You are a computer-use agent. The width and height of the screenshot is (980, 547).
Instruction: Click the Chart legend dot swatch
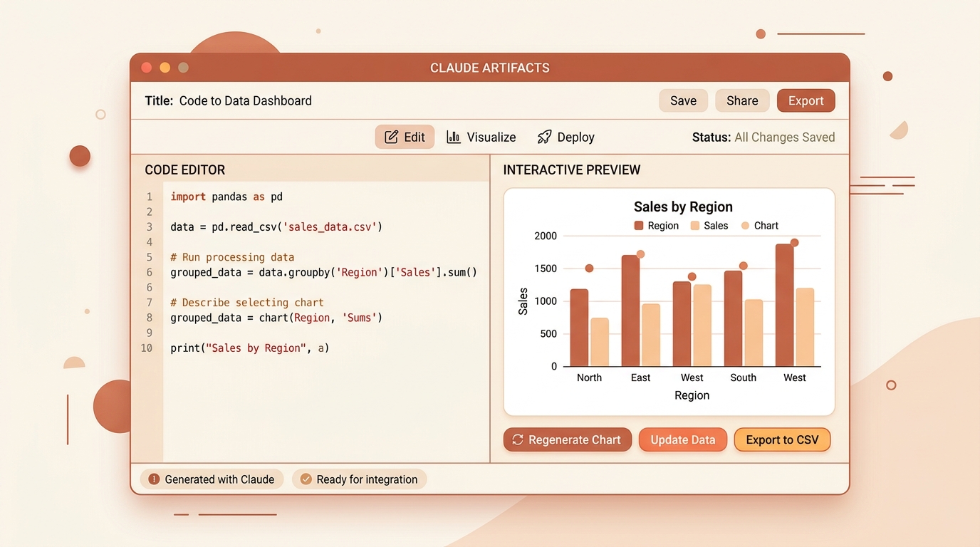click(x=746, y=226)
